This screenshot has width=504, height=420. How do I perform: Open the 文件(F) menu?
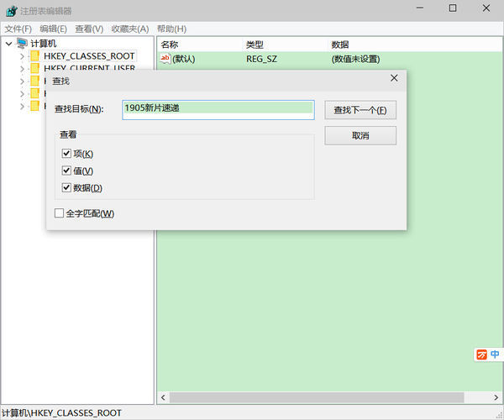tap(18, 29)
